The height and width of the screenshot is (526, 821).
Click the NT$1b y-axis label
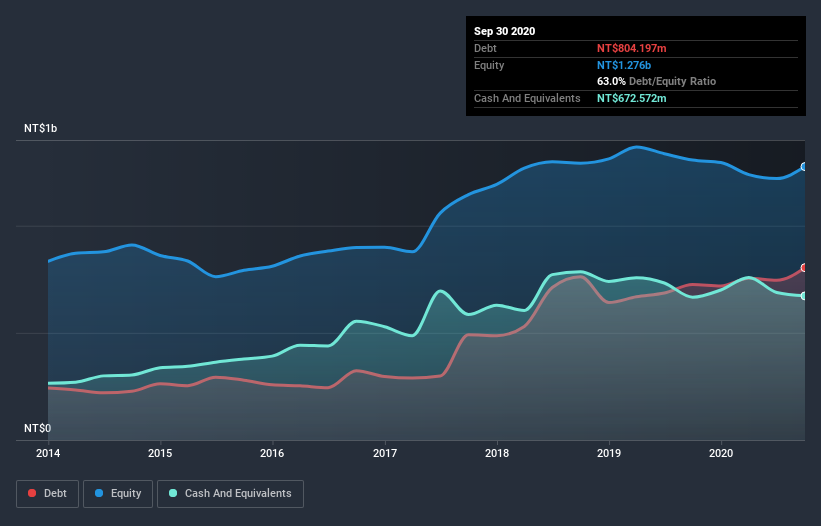40,128
